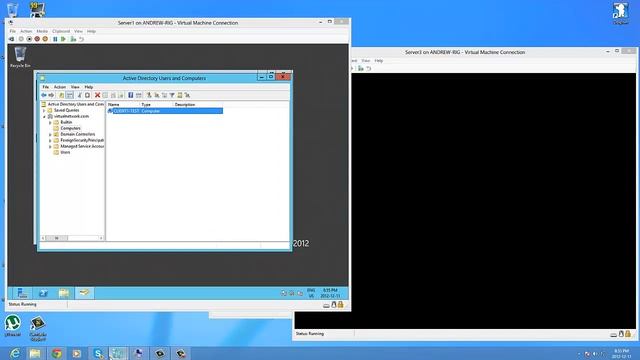Open the Help menu in the second VM window
640x360 pixels.
click(379, 60)
